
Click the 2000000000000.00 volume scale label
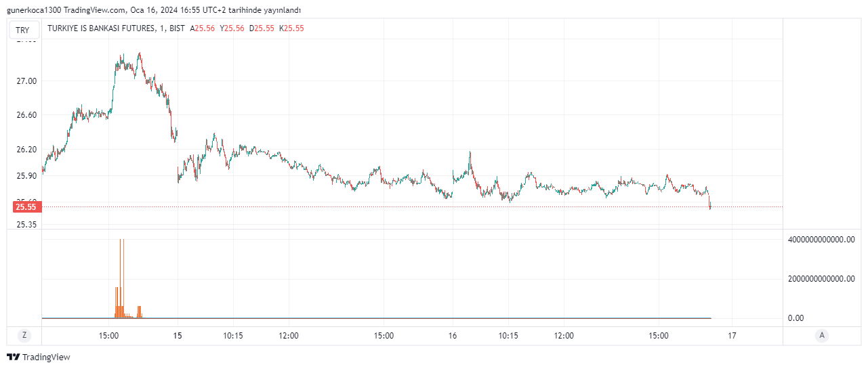[821, 279]
